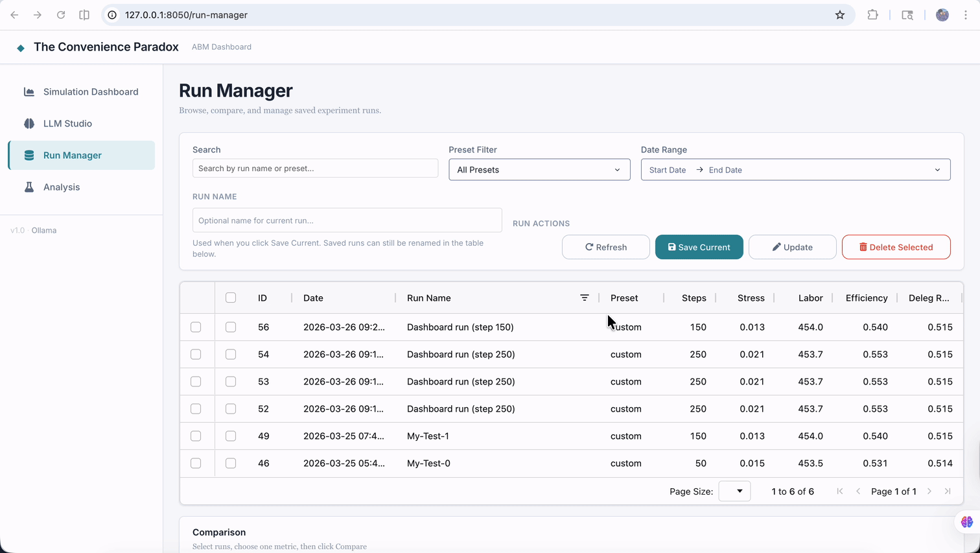The width and height of the screenshot is (980, 553).
Task: Check the inner checkbox for run ID 53
Action: tap(231, 382)
